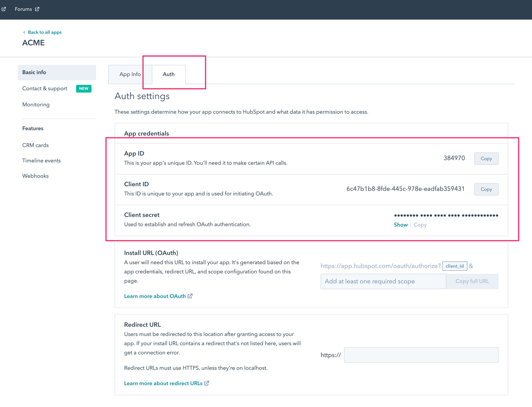The height and width of the screenshot is (407, 532).
Task: Click the Redirect URL input field
Action: (421, 355)
